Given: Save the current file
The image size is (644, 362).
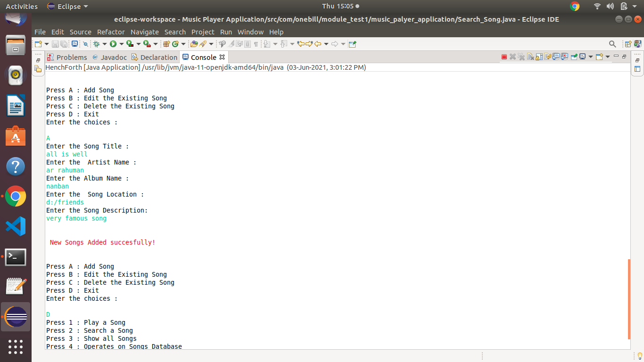Looking at the screenshot, I should click(x=56, y=43).
